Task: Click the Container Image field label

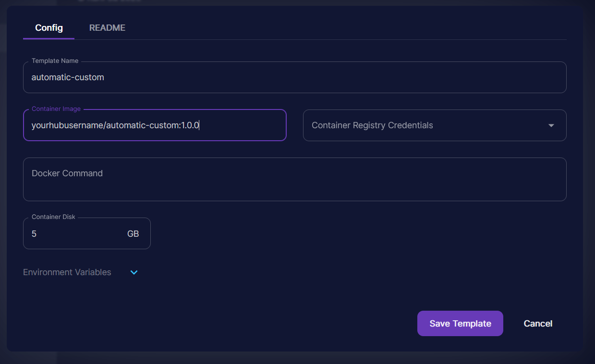Action: pos(56,109)
